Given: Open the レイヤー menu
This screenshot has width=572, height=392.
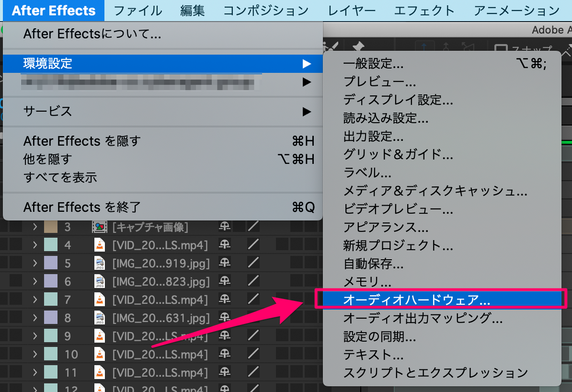Looking at the screenshot, I should tap(352, 11).
